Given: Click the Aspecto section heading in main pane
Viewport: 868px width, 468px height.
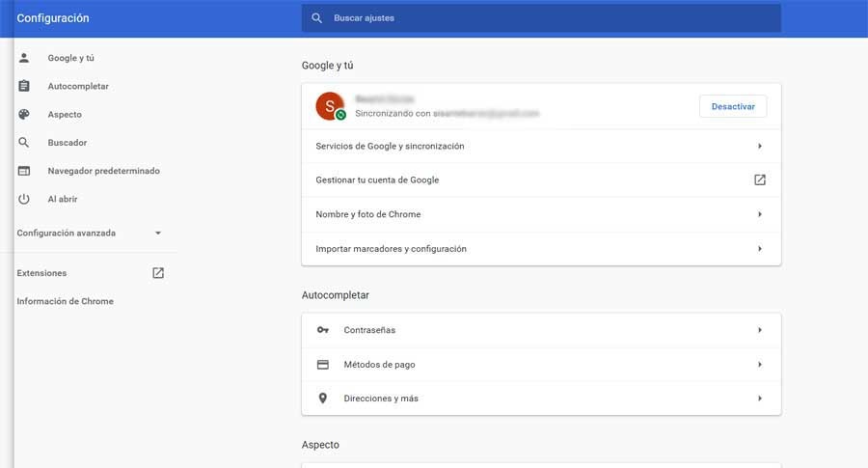Looking at the screenshot, I should tap(320, 445).
